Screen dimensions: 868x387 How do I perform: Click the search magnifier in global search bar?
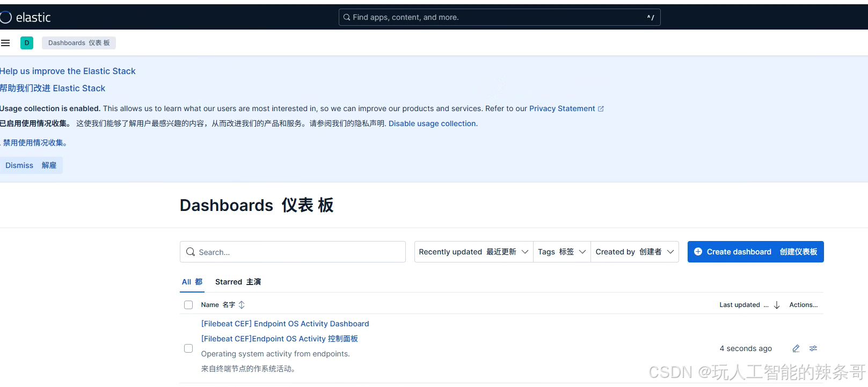point(347,17)
